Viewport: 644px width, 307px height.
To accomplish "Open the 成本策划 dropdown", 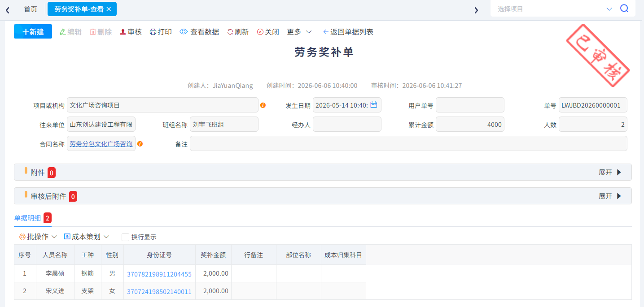I will coord(87,237).
